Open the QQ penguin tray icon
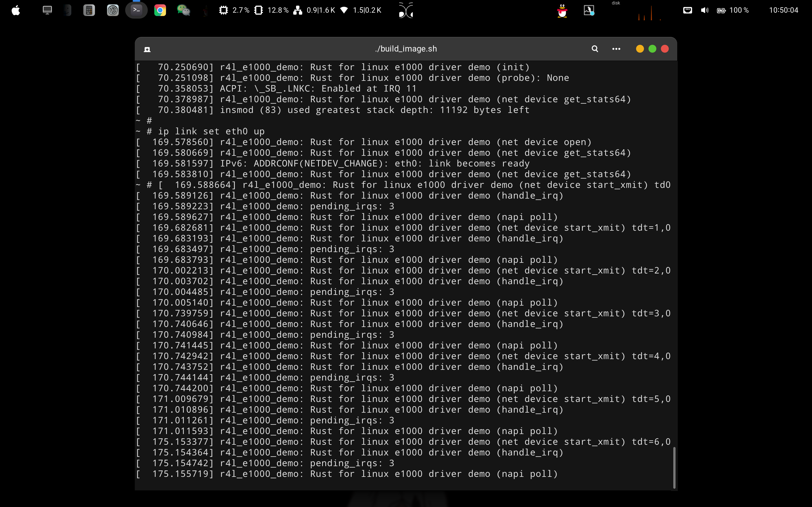Screen dimensions: 812x507 click(x=562, y=10)
